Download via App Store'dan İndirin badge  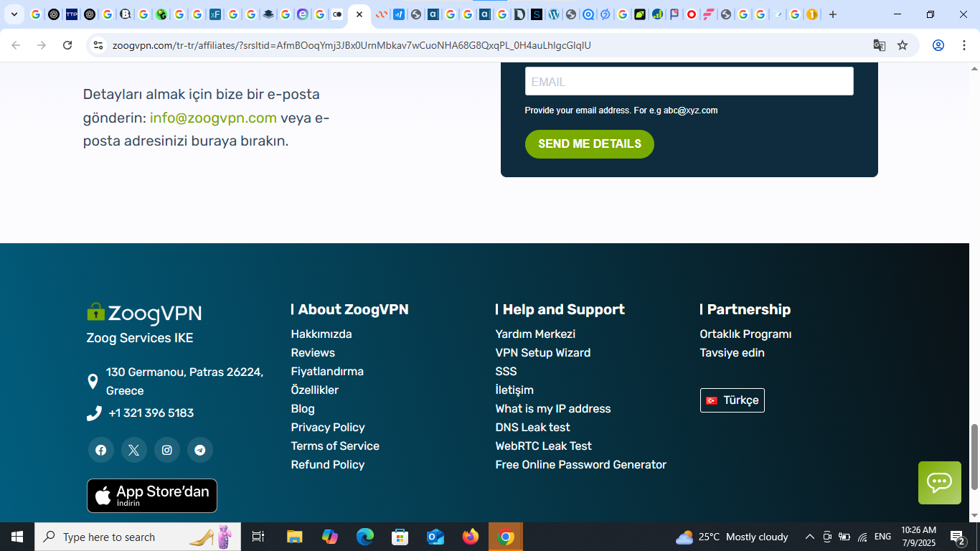click(x=152, y=496)
